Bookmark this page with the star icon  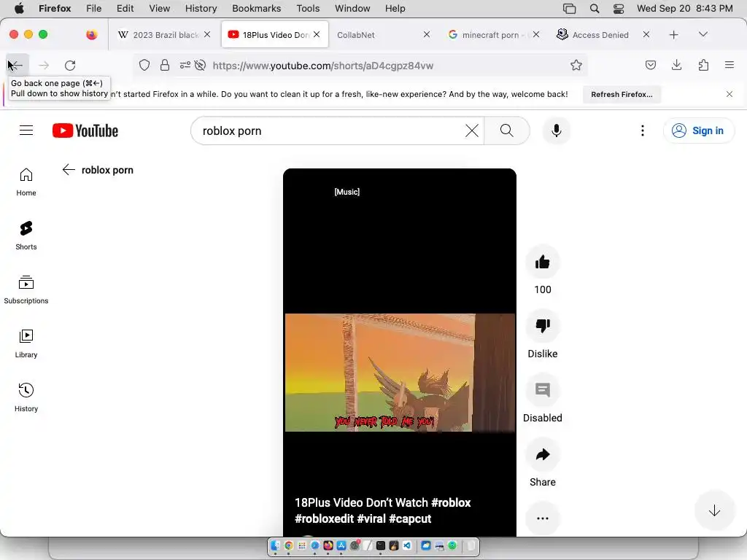point(576,65)
